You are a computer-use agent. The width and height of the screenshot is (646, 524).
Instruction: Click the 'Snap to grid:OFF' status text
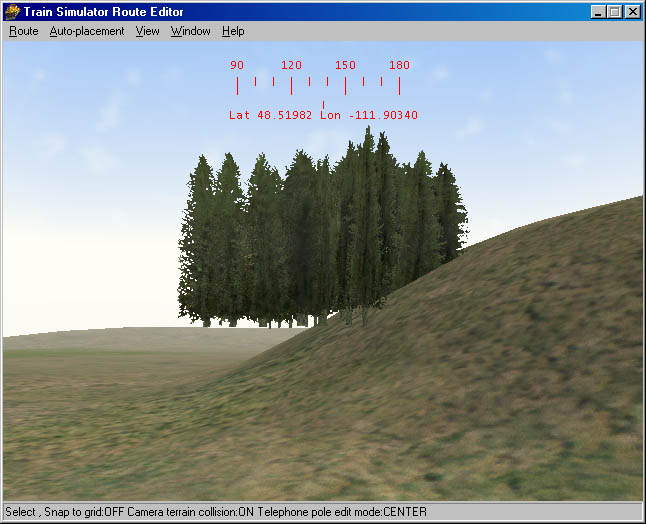click(x=84, y=512)
